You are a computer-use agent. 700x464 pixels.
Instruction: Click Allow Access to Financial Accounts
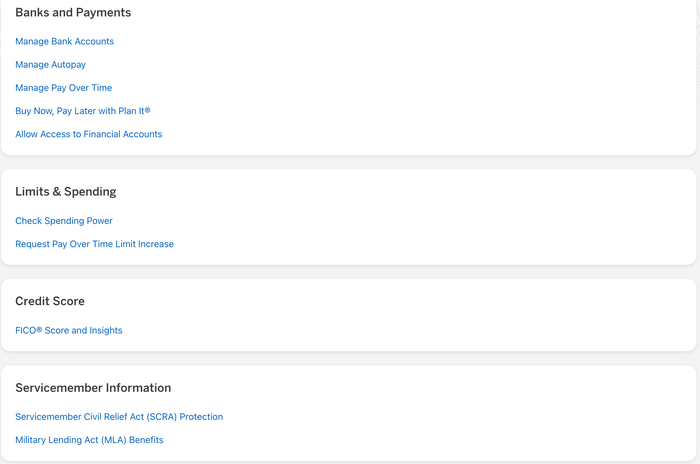pyautogui.click(x=88, y=134)
